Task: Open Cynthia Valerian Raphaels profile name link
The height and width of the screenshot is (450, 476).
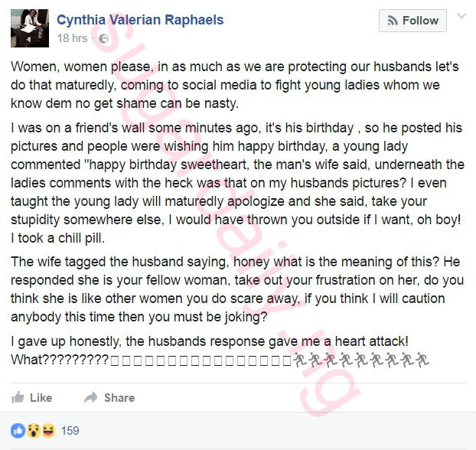Action: coord(140,20)
